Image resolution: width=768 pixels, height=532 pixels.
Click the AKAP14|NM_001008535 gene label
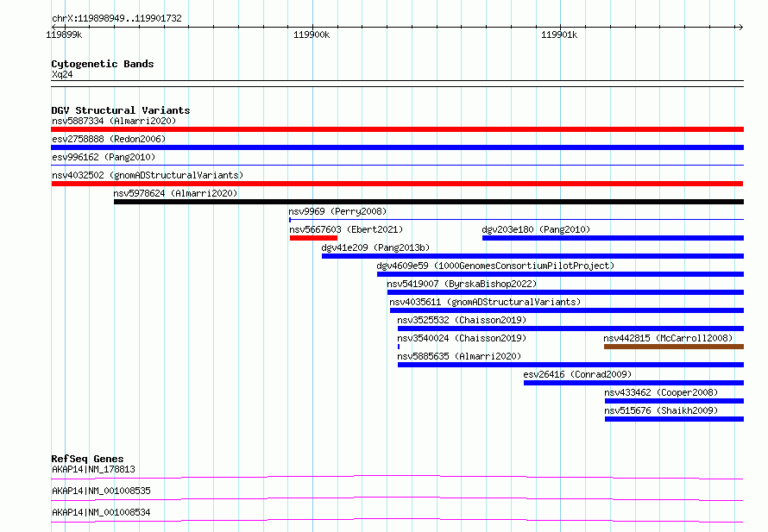click(x=101, y=491)
